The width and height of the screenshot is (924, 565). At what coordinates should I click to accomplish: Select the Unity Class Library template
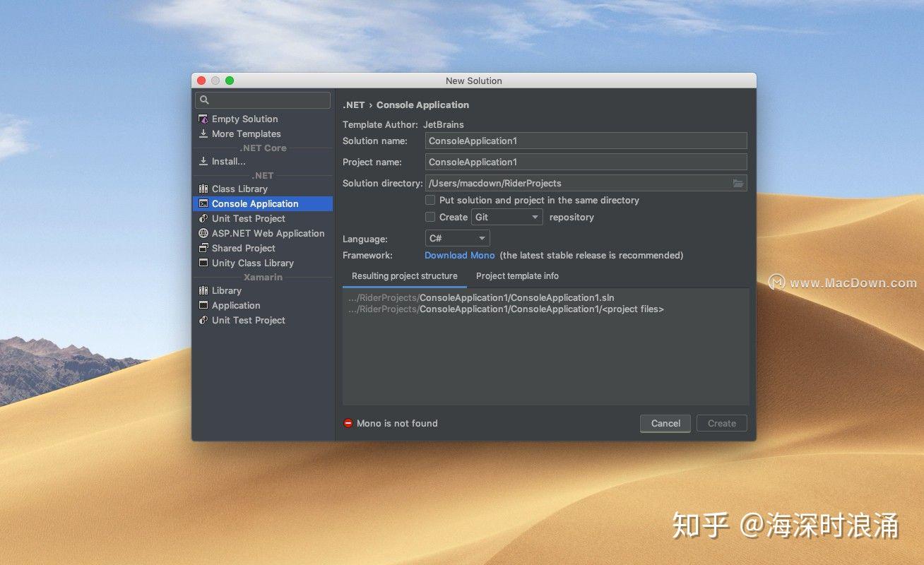click(252, 263)
